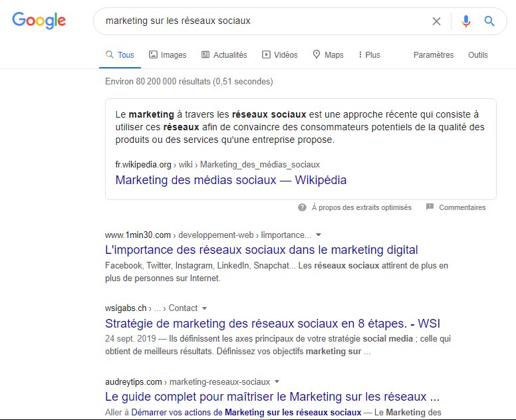Open the Maps tab

(328, 55)
